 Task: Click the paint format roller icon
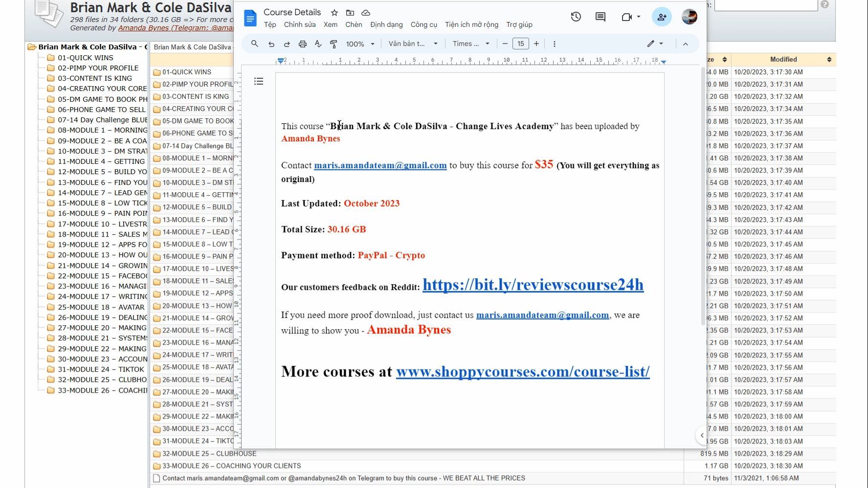[x=334, y=44]
